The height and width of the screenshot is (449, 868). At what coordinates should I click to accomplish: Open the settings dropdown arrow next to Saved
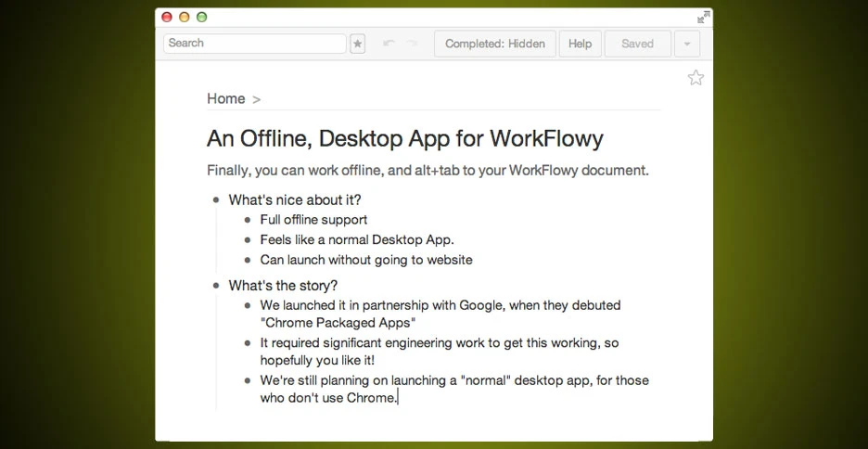click(x=687, y=44)
